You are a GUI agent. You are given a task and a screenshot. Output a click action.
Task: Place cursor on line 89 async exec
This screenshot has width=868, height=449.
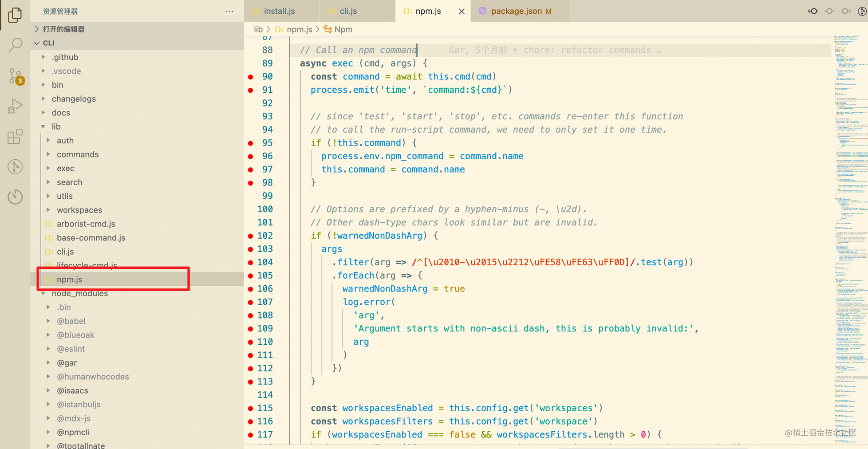pos(364,63)
